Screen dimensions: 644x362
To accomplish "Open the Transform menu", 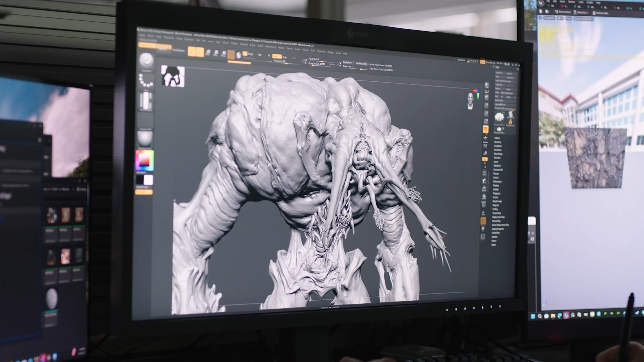I will click(x=321, y=52).
